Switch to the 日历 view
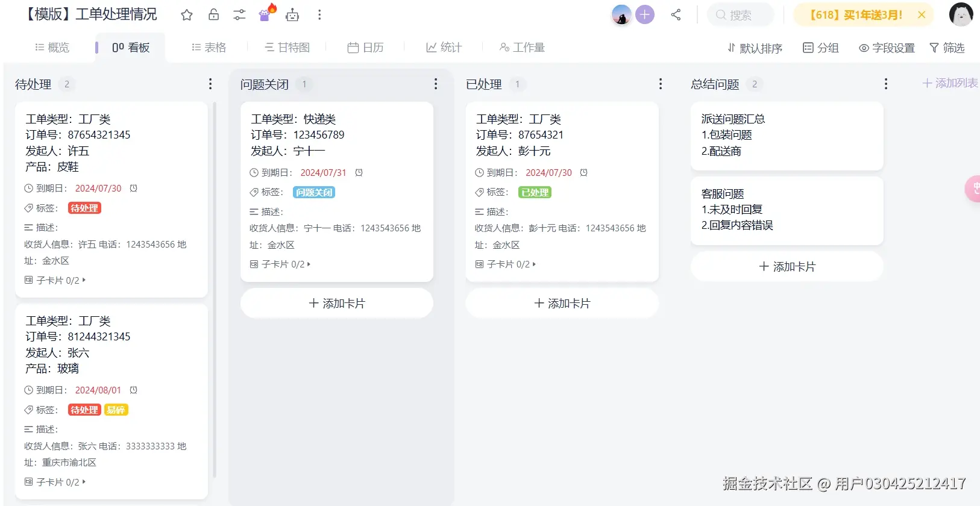 [365, 48]
